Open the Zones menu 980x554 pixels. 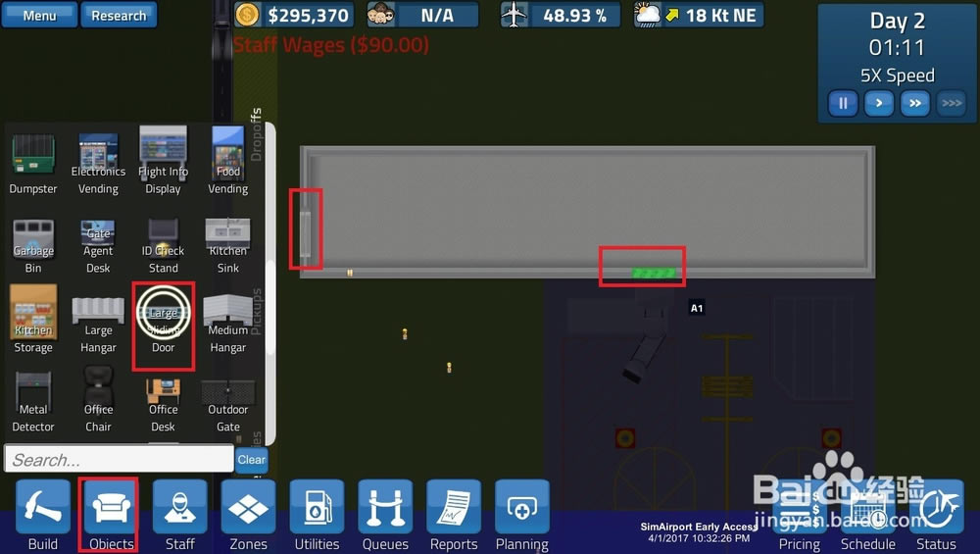248,515
